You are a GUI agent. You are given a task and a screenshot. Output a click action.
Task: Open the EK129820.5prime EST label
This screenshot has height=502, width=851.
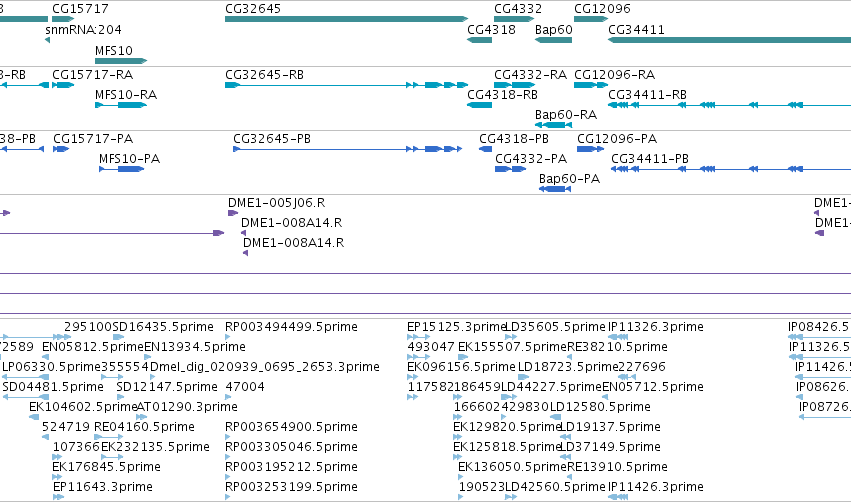click(507, 427)
